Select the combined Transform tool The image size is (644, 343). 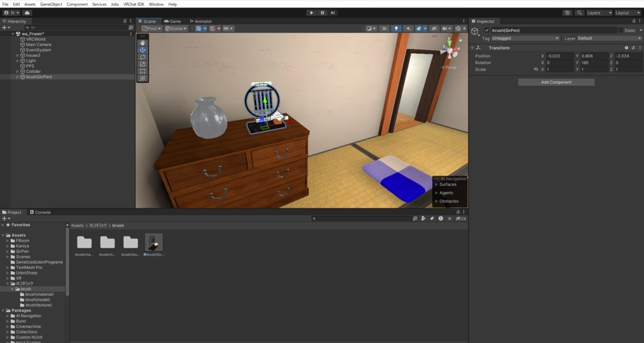point(143,78)
